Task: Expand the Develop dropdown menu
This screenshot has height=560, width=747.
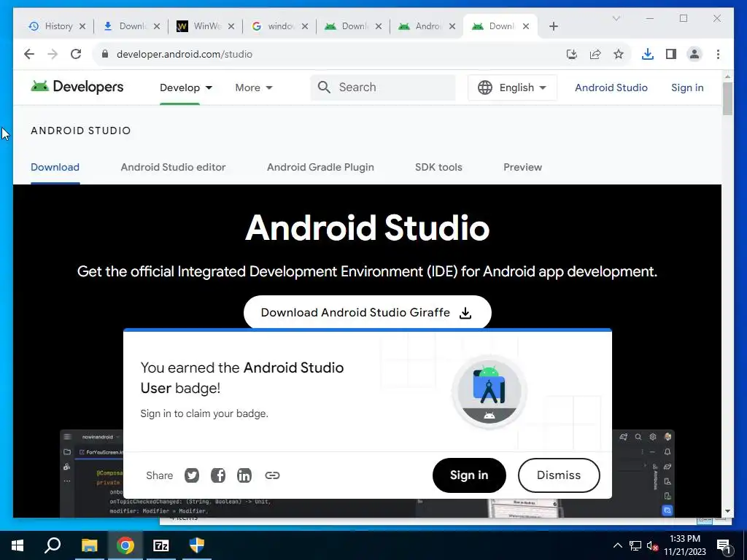Action: pyautogui.click(x=186, y=87)
